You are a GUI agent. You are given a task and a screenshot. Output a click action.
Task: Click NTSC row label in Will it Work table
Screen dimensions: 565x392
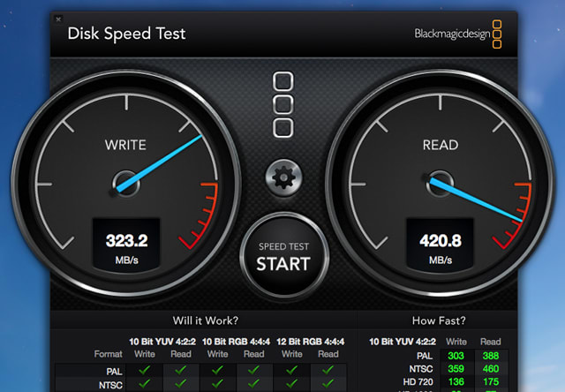tap(110, 385)
